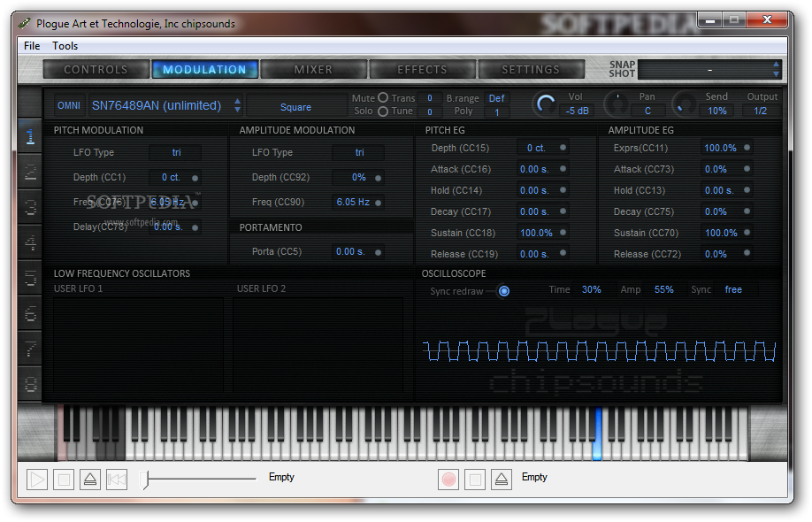This screenshot has width=812, height=522.
Task: Click the active MODULATION tab
Action: click(x=204, y=69)
